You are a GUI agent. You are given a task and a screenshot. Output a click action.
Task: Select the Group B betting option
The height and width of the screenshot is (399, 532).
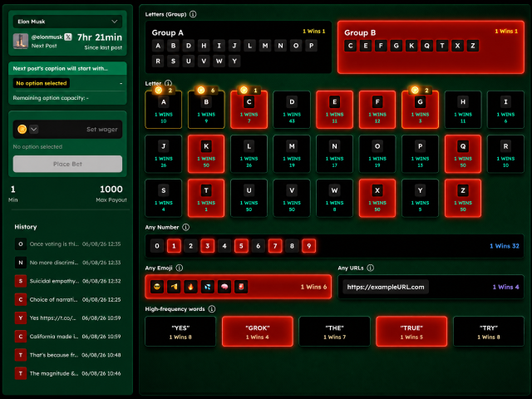431,47
